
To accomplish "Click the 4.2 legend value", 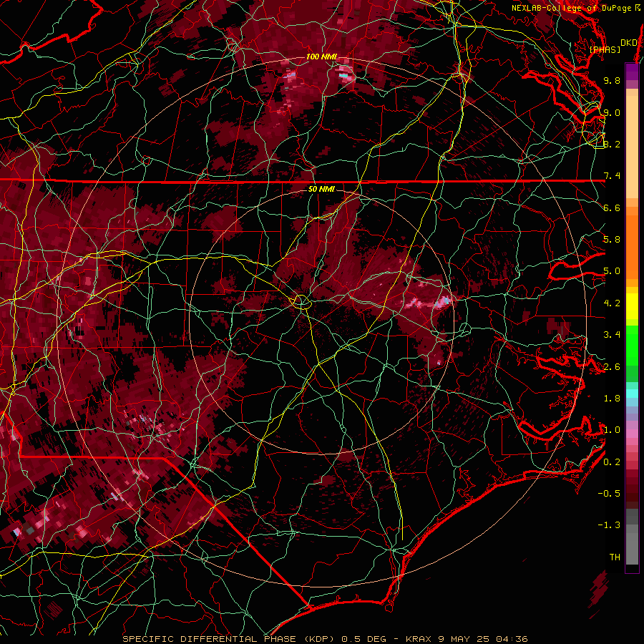I will 612,303.
